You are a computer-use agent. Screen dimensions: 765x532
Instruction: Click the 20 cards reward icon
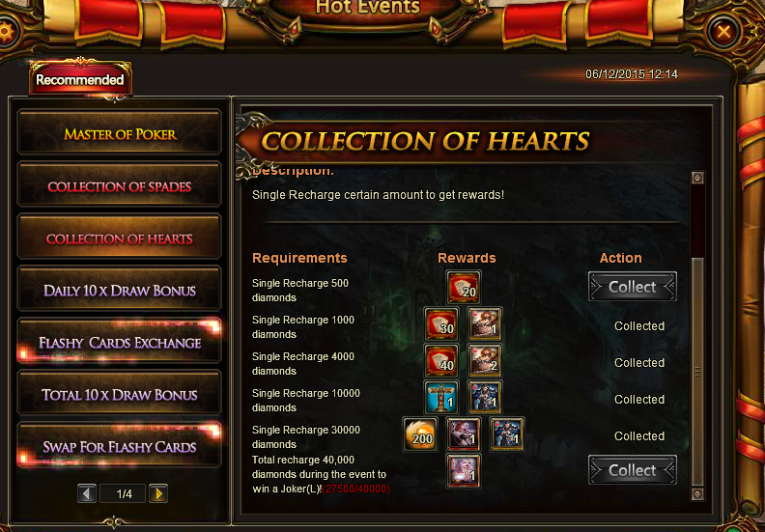464,288
